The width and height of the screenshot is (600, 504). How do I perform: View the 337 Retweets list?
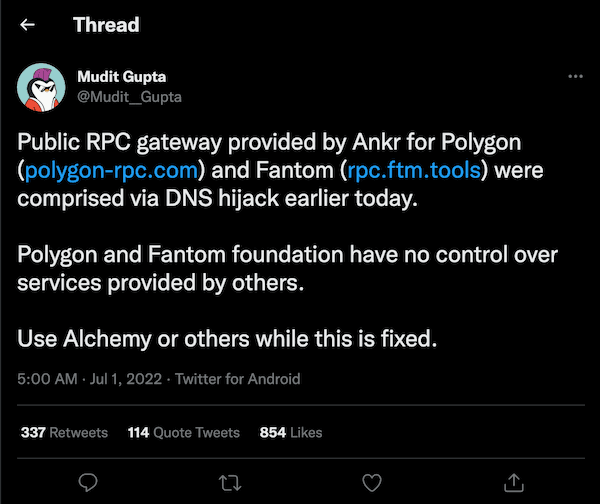(64, 432)
